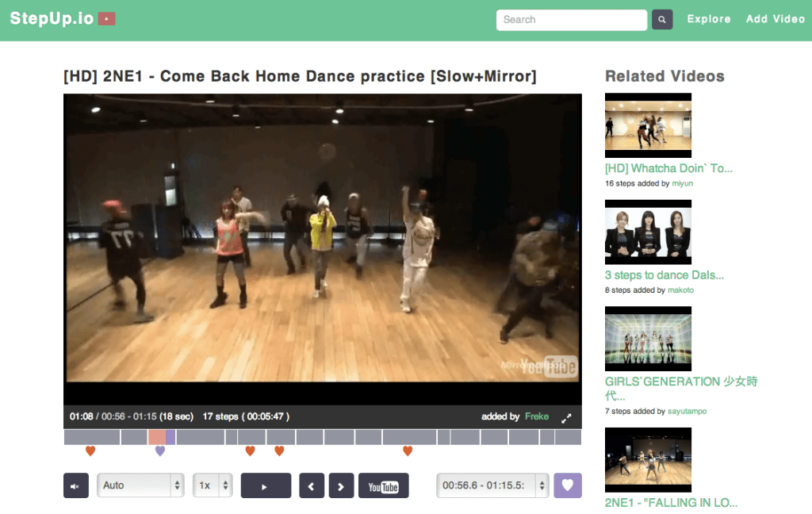Click the '01:08' current time text
The width and height of the screenshot is (812, 514).
[x=82, y=416]
